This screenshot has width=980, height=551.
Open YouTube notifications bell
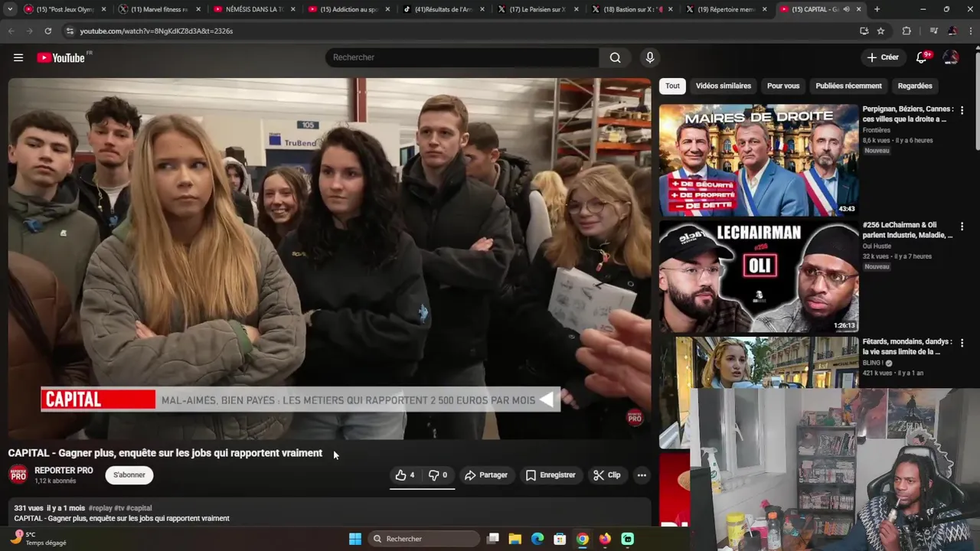click(x=922, y=57)
